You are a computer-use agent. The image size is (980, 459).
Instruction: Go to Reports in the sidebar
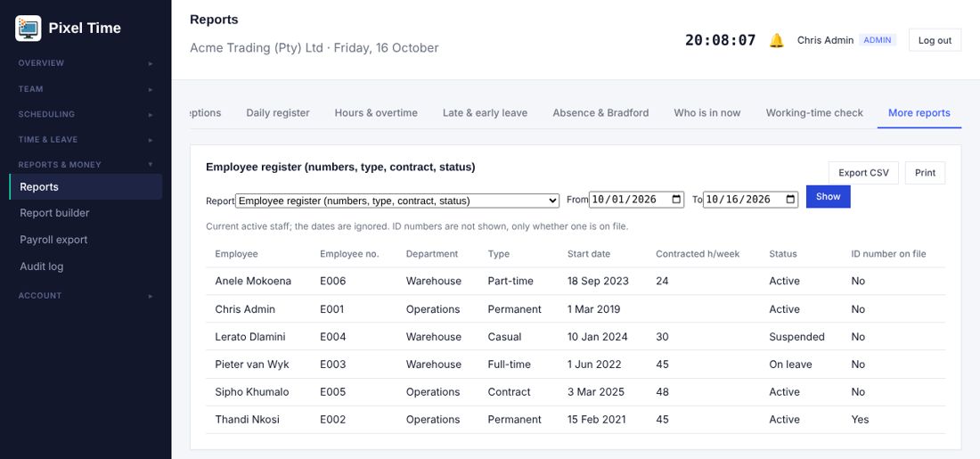coord(86,187)
